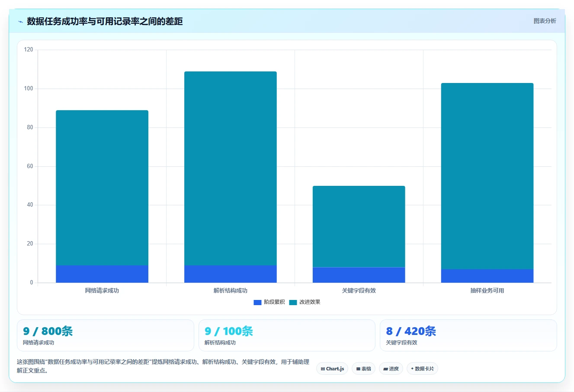574x392 pixels.
Task: Click the 解析结构成功 x-axis label
Action: [x=231, y=290]
